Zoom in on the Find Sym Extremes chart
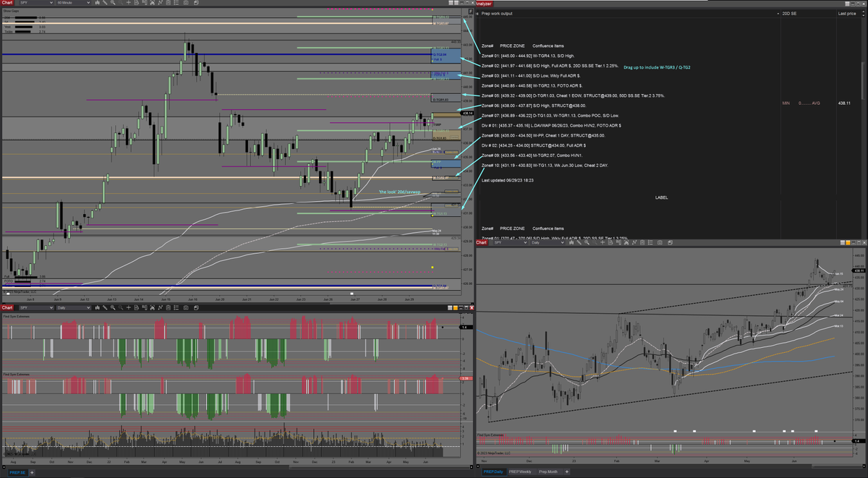This screenshot has height=478, width=868. click(112, 307)
